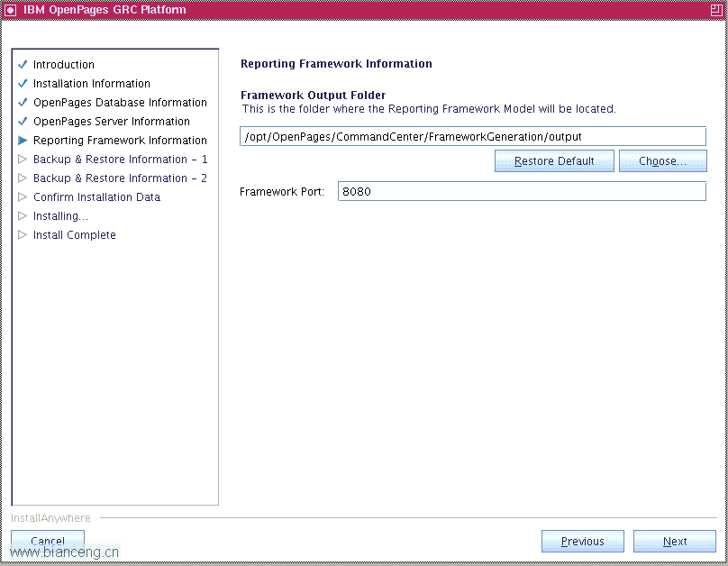This screenshot has width=728, height=566.
Task: Click the folder description text about Reporting Framework Model
Action: 429,109
